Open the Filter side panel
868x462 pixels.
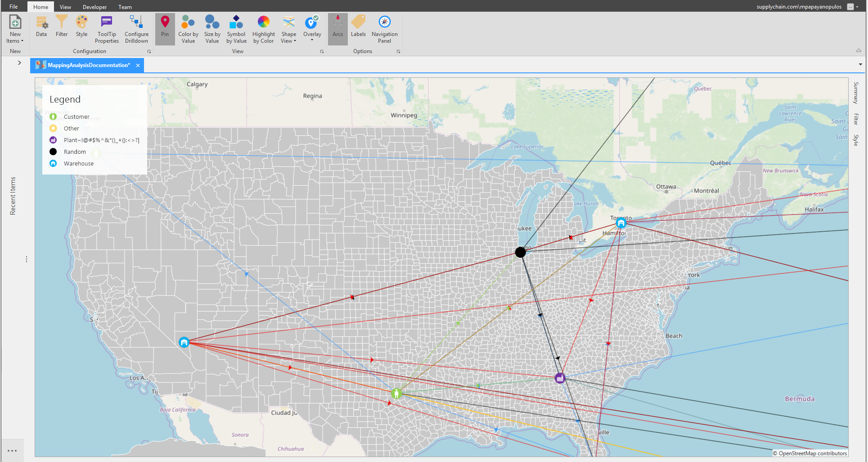tap(856, 119)
